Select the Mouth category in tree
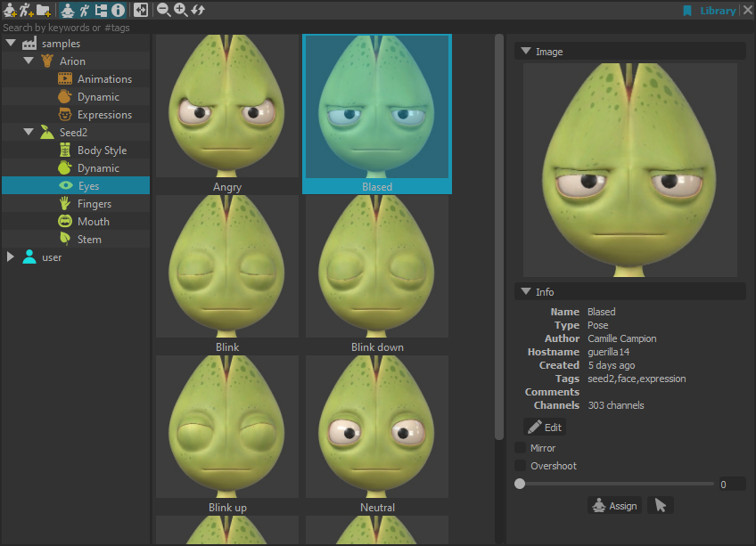 [x=93, y=222]
